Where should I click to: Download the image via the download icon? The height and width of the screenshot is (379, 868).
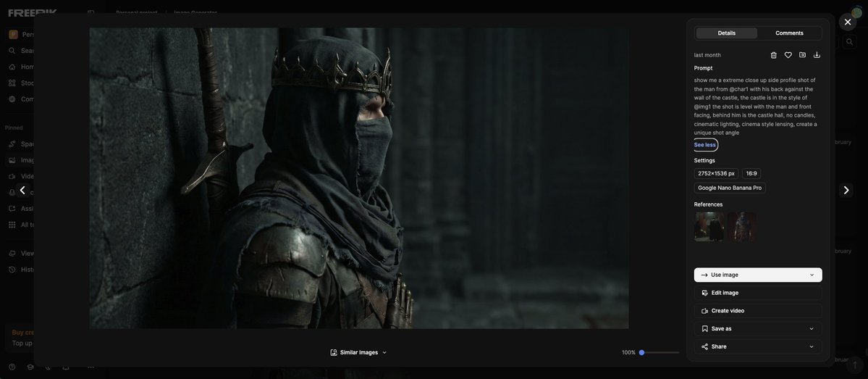click(817, 55)
